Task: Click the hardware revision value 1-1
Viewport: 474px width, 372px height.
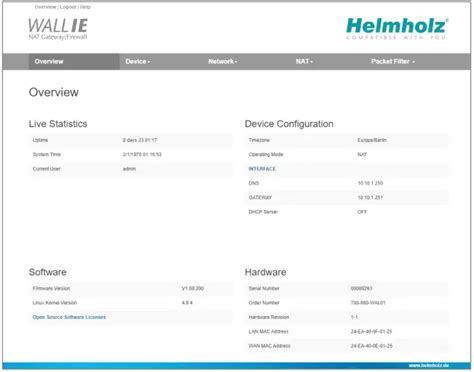Action: (x=354, y=317)
